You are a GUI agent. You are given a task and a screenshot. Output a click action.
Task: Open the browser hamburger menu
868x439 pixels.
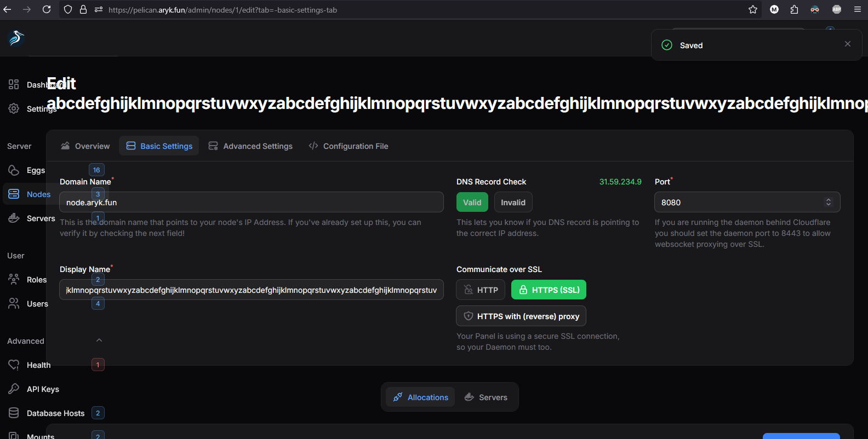[x=858, y=9]
